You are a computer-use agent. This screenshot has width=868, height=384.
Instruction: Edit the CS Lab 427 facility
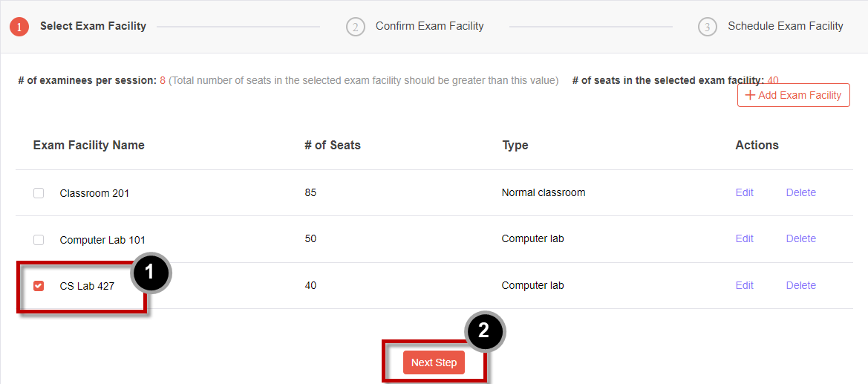point(745,285)
